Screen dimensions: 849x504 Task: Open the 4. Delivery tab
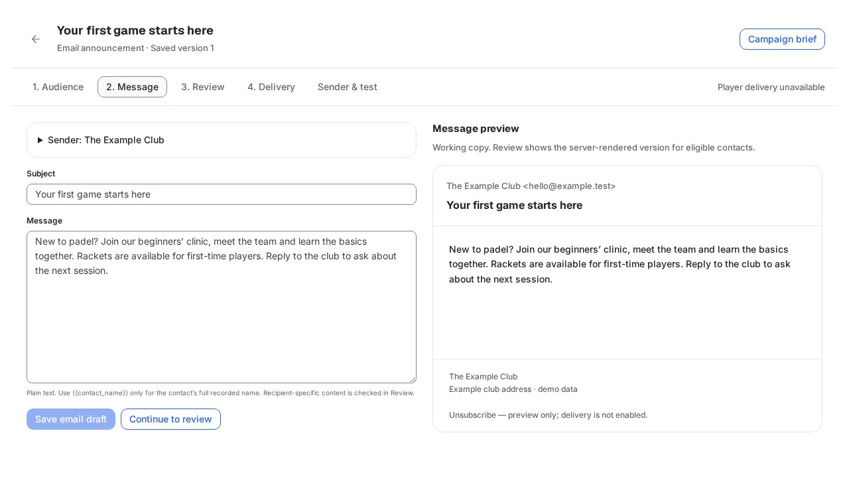point(271,87)
